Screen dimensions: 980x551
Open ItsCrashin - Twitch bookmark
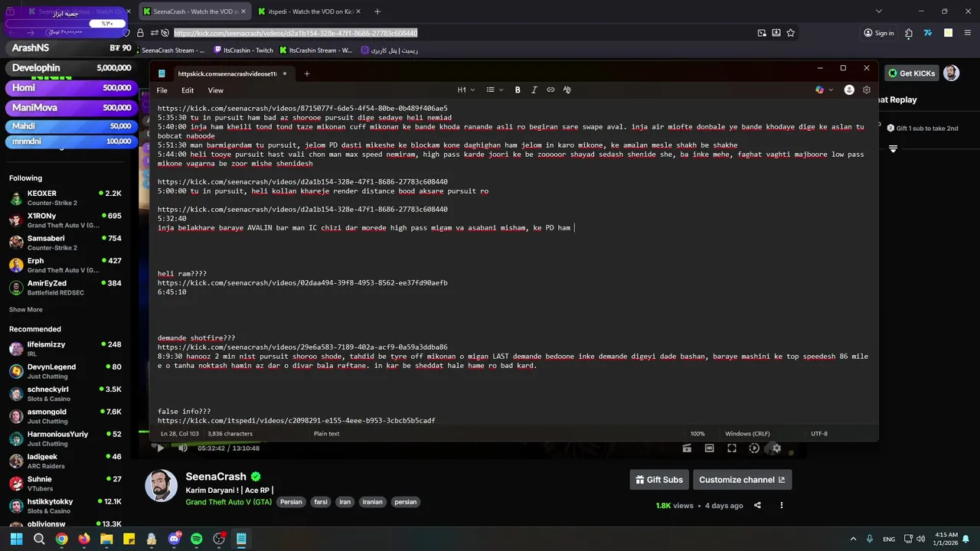click(243, 51)
